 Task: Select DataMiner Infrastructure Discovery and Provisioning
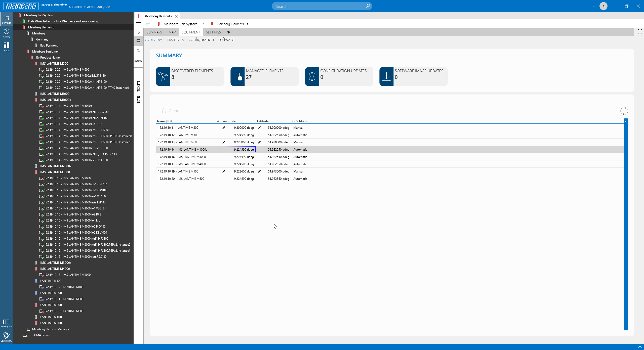(x=63, y=21)
